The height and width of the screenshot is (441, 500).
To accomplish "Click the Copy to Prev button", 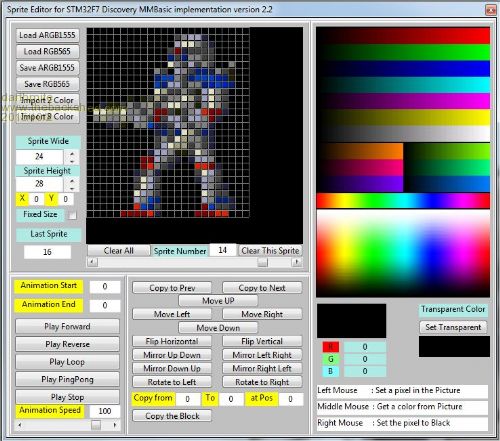I will pos(172,288).
